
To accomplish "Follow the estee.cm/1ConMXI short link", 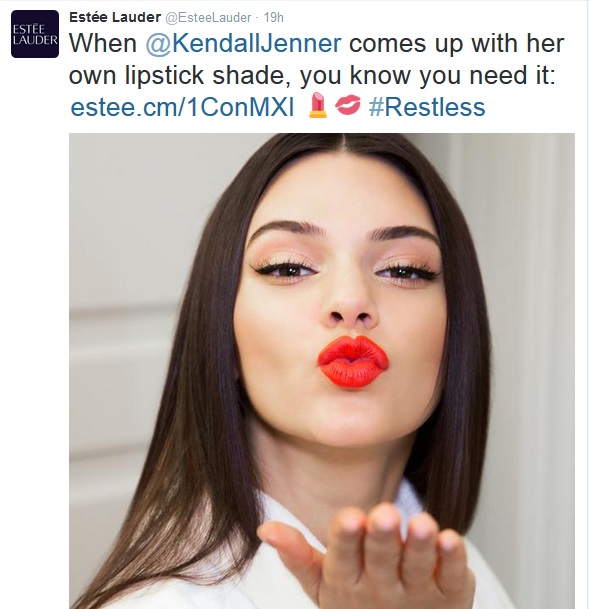I will coord(182,107).
